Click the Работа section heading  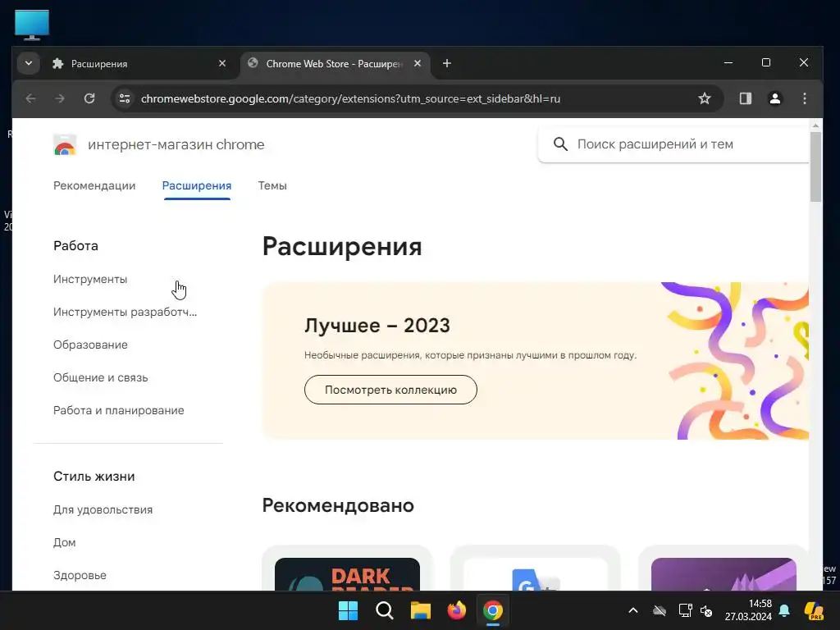pyautogui.click(x=75, y=246)
